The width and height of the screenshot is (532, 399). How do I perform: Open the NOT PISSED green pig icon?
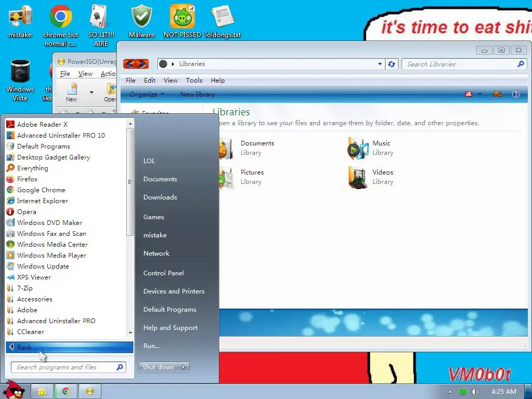[182, 22]
